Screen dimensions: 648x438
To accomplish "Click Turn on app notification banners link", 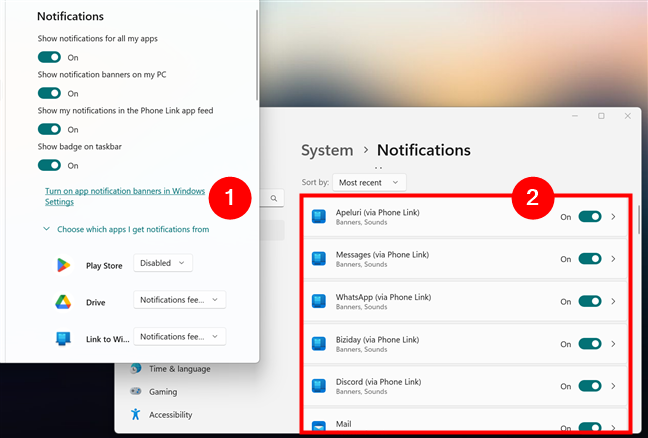I will 125,196.
